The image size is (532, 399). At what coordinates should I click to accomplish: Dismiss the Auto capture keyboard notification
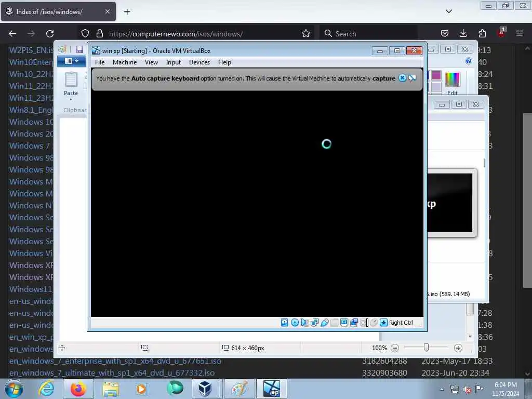pyautogui.click(x=402, y=78)
